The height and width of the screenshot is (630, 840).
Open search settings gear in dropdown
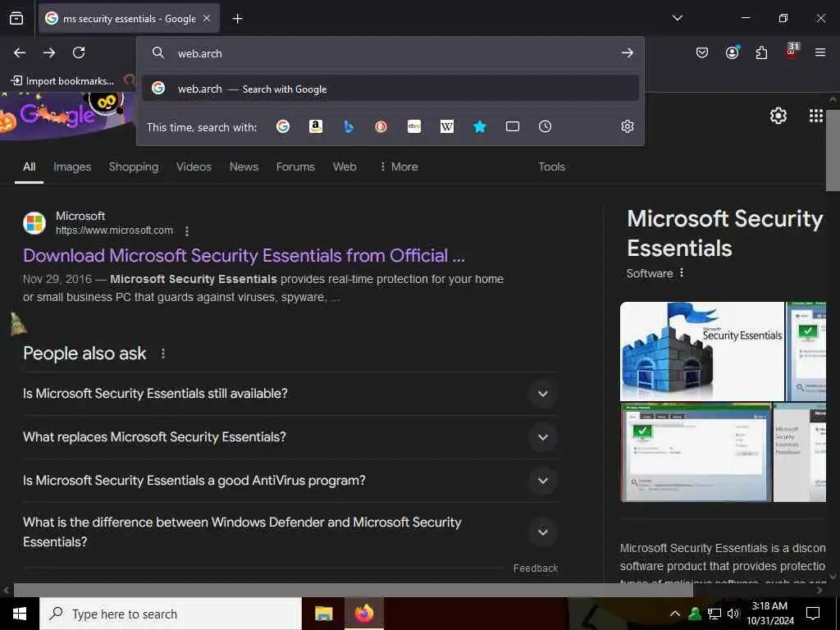pos(628,126)
